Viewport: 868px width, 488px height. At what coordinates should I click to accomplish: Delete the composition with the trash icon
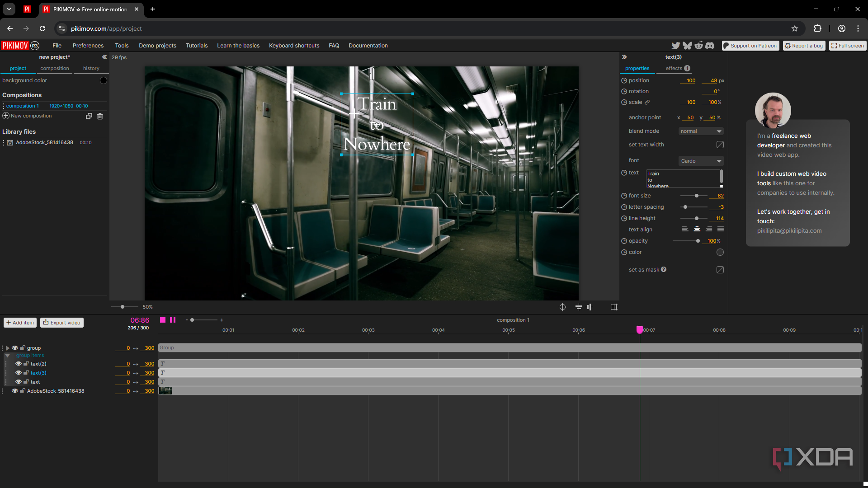point(100,116)
